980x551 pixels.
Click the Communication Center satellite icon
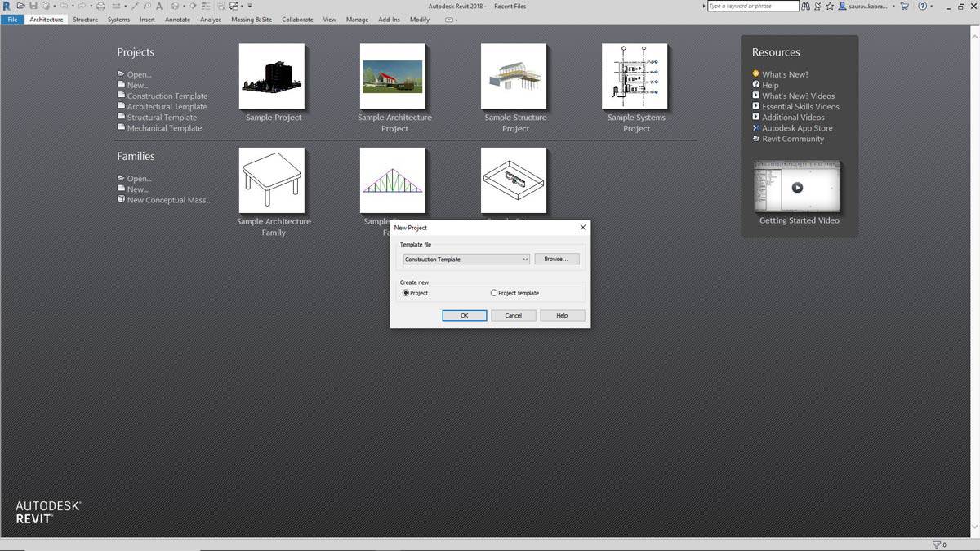click(817, 6)
